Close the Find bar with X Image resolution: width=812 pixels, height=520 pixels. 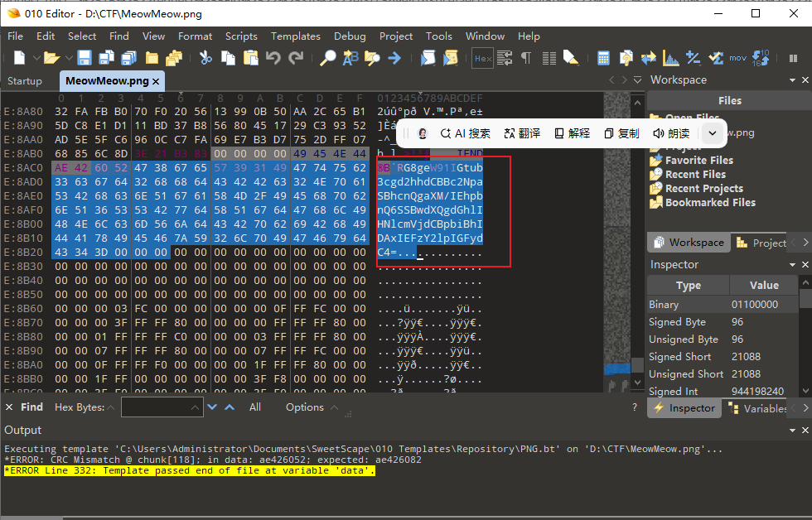(9, 407)
